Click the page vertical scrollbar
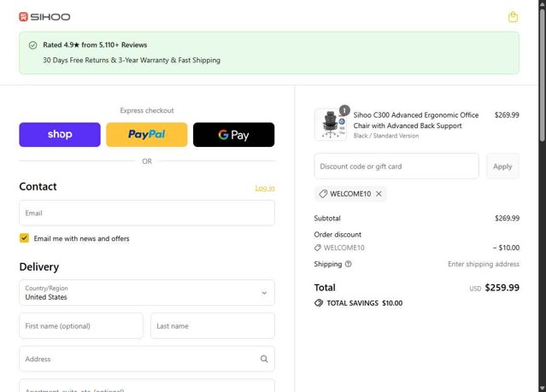This screenshot has width=546, height=392. [543, 75]
